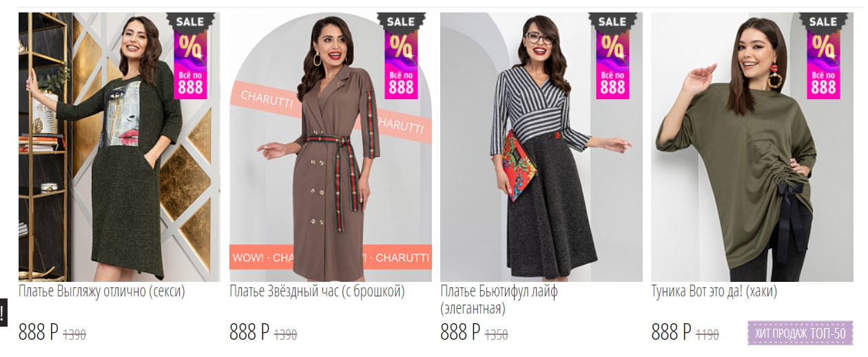868x357 pixels.
Task: Open Платье Звёздный час (с брошкой) link
Action: [317, 292]
